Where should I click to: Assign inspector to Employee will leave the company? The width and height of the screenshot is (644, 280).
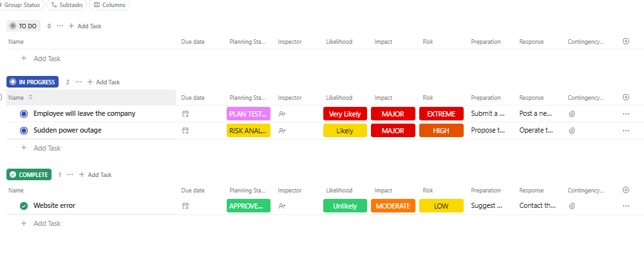tap(282, 114)
